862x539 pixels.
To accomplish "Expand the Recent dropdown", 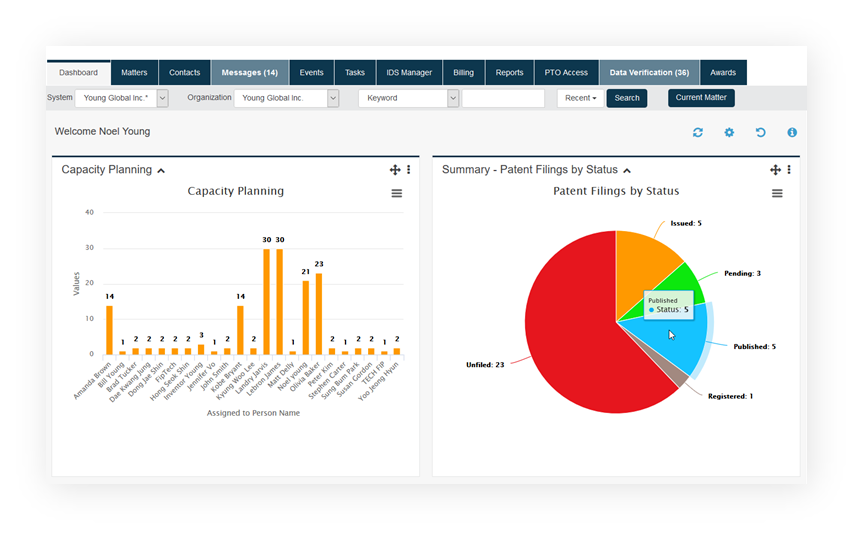I will (580, 98).
